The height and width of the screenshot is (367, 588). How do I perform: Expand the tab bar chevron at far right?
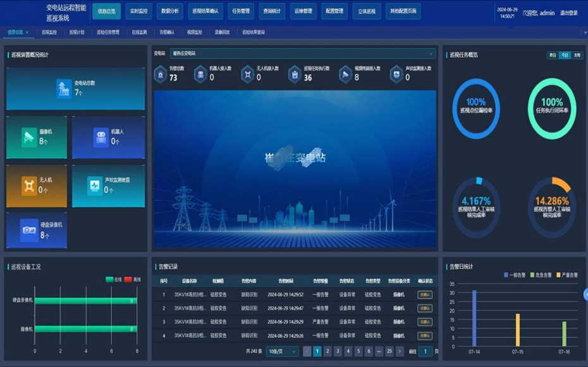pyautogui.click(x=584, y=32)
